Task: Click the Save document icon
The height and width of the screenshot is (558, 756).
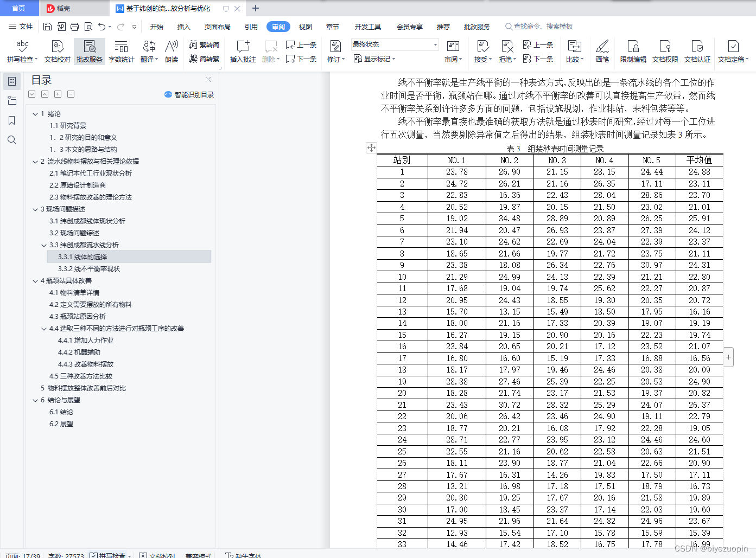Action: (x=47, y=27)
